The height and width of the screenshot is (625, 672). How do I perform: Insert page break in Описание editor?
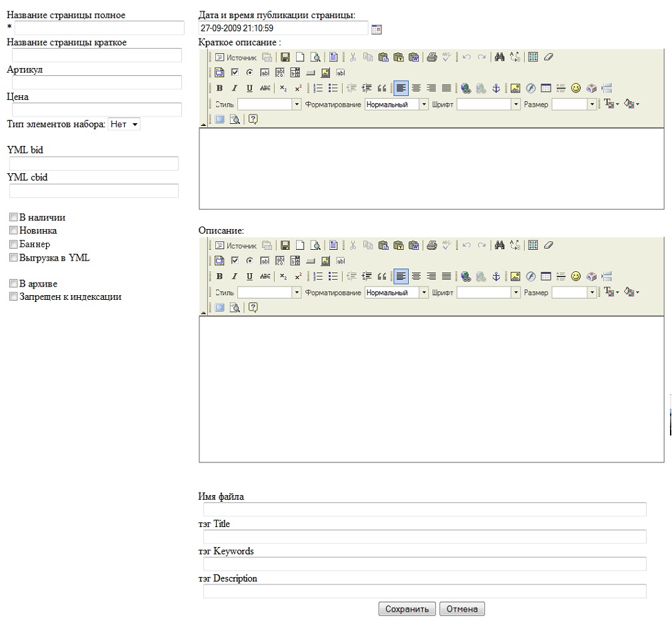607,277
